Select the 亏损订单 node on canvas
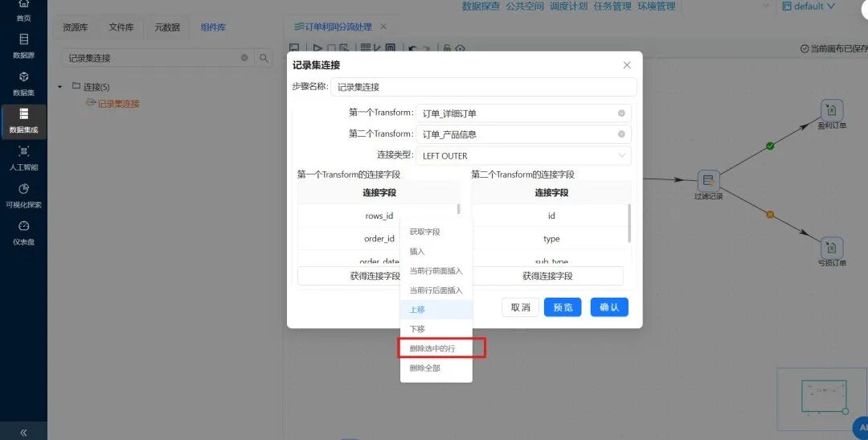The height and width of the screenshot is (440, 868). [832, 249]
